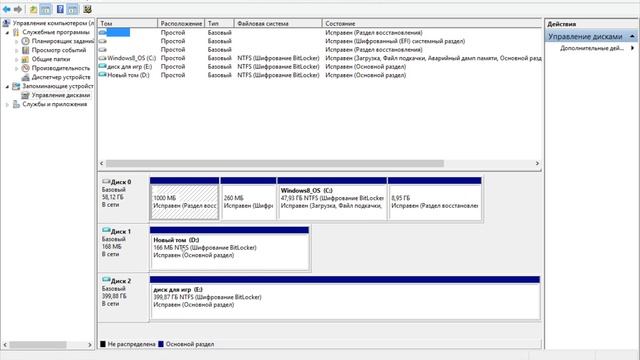The image size is (640, 360).
Task: Expand the Просмотр событий node
Action: tap(16, 50)
